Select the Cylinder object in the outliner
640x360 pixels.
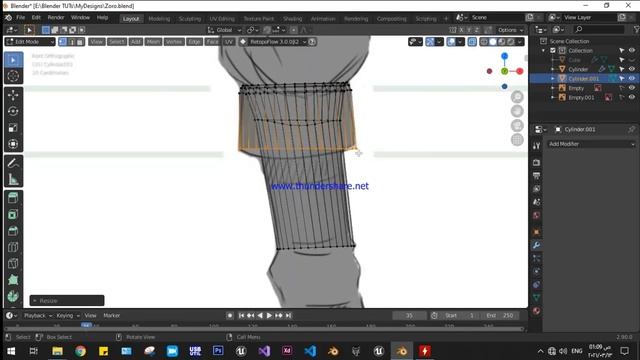tap(578, 69)
